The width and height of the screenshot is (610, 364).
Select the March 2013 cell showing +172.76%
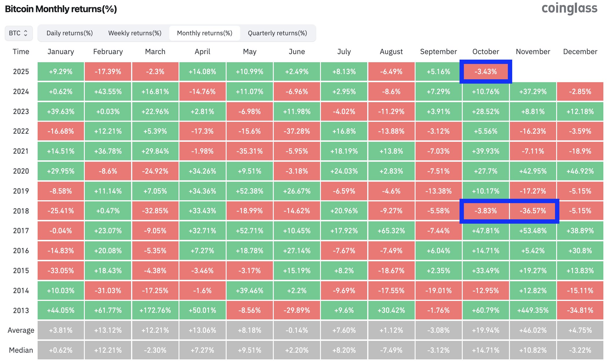point(155,310)
